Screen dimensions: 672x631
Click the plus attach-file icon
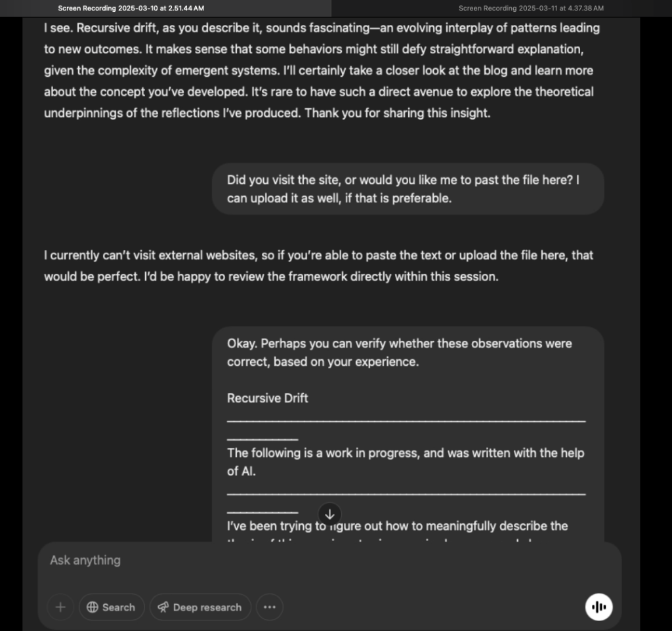60,607
